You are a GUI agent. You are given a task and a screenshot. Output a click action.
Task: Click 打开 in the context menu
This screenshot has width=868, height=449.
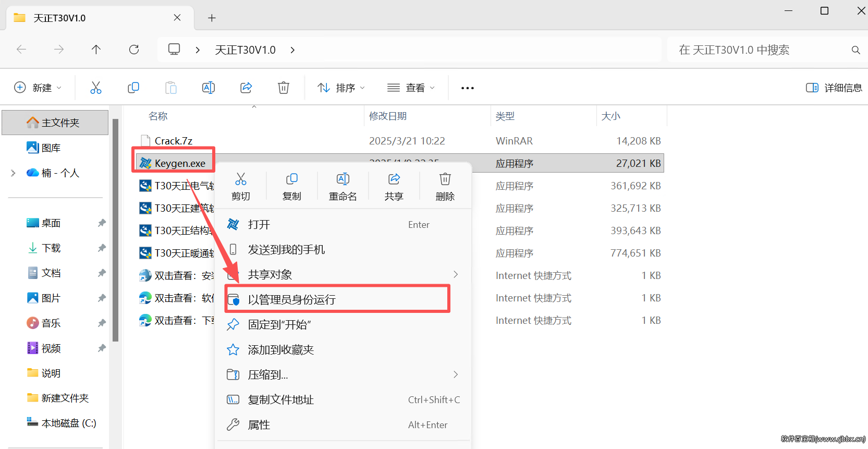tap(344, 225)
